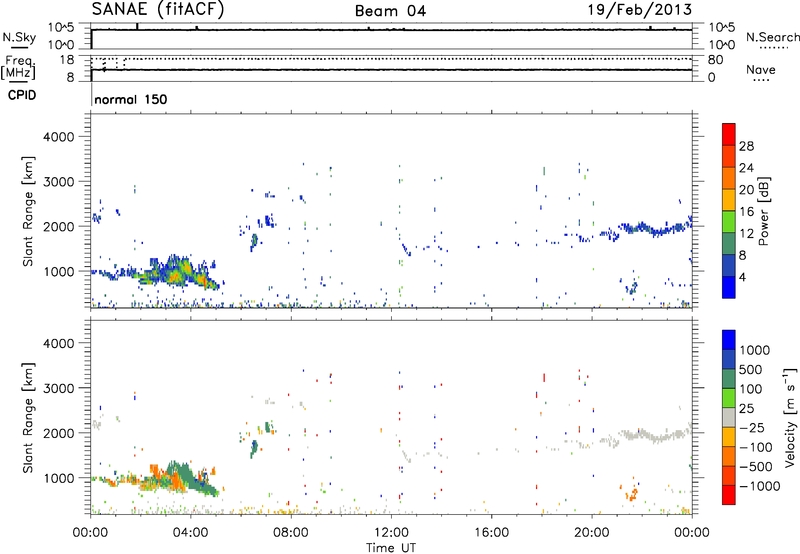Click the Time UT axis title

(391, 548)
